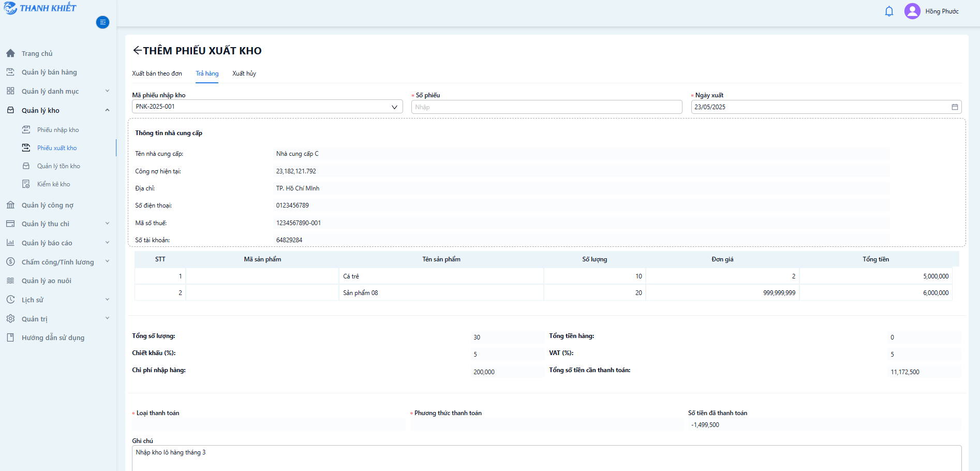Viewport: 980px width, 471px height.
Task: Click the Hướng dẫn sử dụng book icon
Action: point(10,337)
